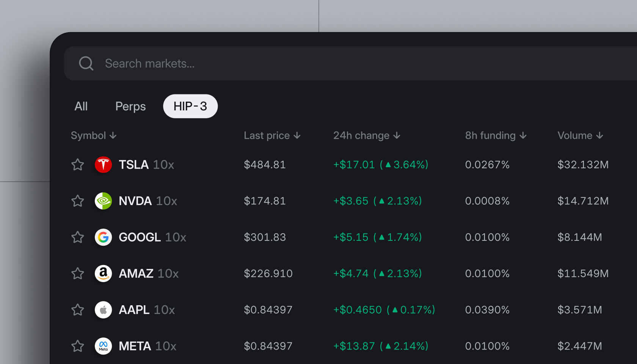Sort by Symbol column

[x=94, y=135]
